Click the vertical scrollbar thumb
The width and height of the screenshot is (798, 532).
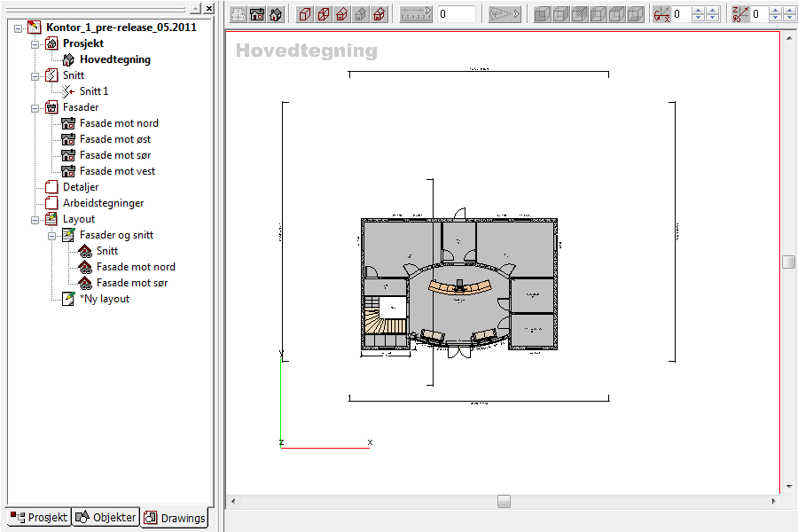coord(789,262)
